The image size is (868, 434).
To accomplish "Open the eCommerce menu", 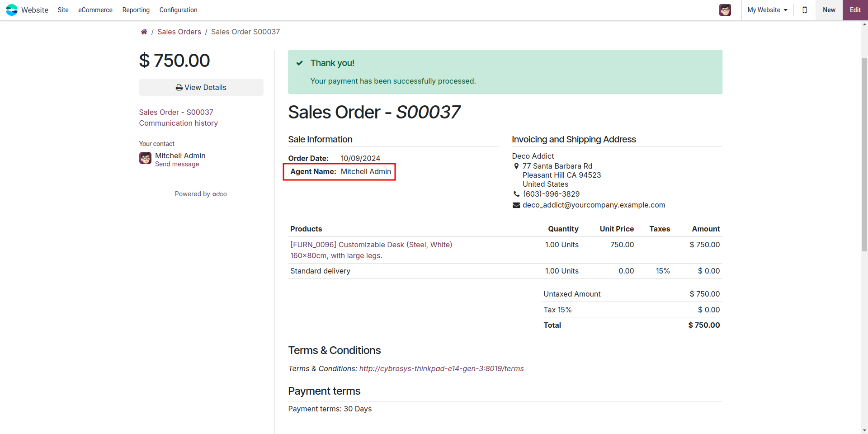I will point(95,10).
